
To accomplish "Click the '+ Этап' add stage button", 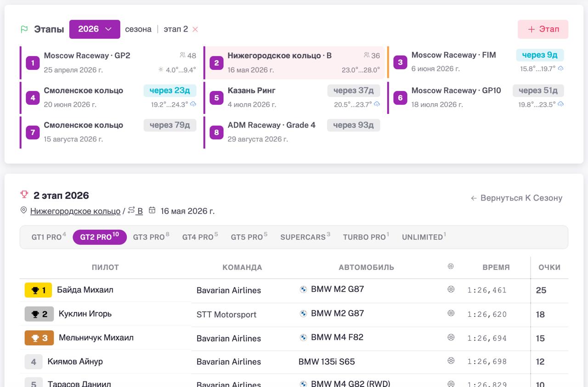I will pos(543,29).
